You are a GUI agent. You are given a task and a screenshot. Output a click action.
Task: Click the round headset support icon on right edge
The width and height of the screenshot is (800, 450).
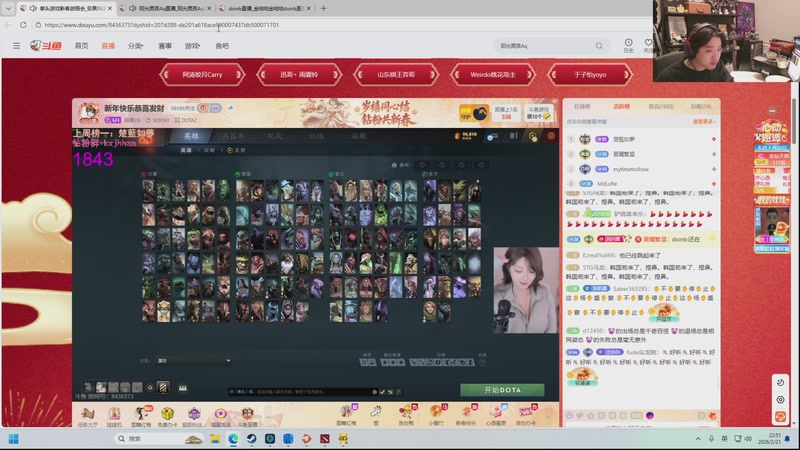pos(780,417)
